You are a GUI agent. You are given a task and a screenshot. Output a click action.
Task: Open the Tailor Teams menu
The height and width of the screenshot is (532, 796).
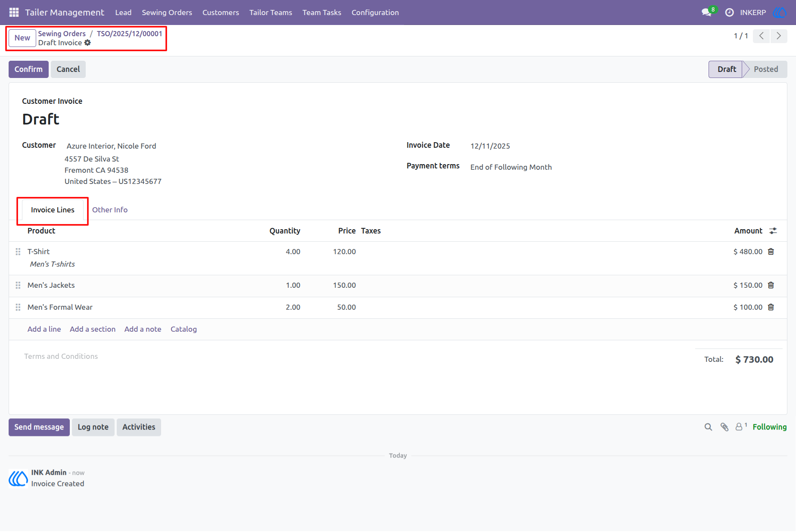pos(271,12)
